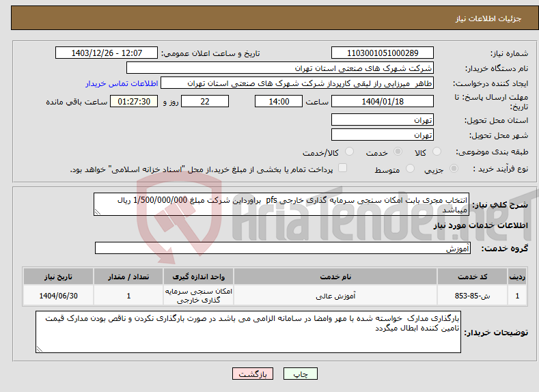Click the request creator name field
539x392 pixels.
[x=297, y=83]
